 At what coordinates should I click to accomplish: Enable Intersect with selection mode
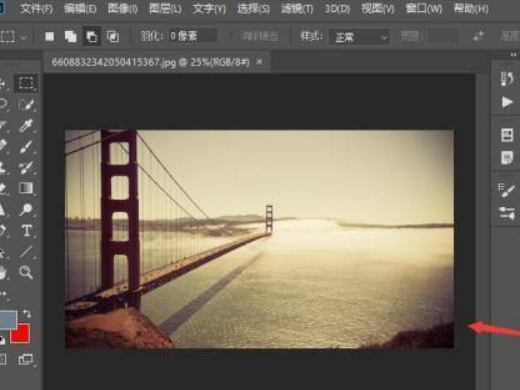click(113, 36)
